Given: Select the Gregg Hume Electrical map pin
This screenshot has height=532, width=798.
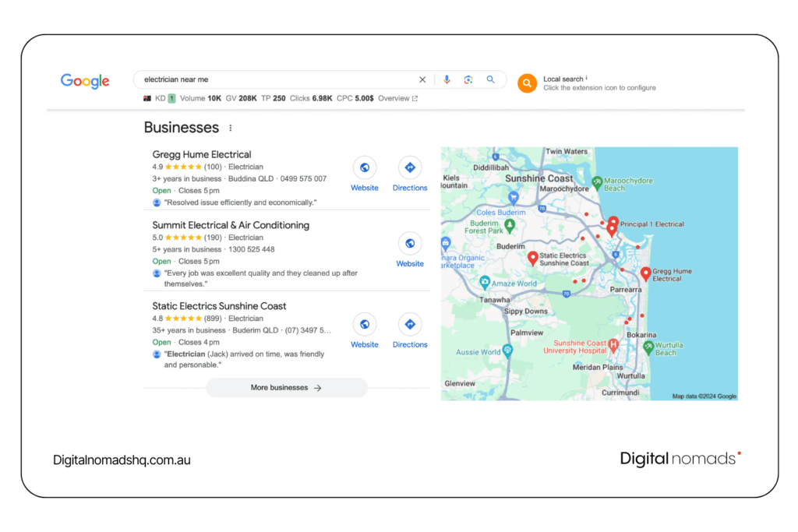Looking at the screenshot, I should [x=645, y=274].
